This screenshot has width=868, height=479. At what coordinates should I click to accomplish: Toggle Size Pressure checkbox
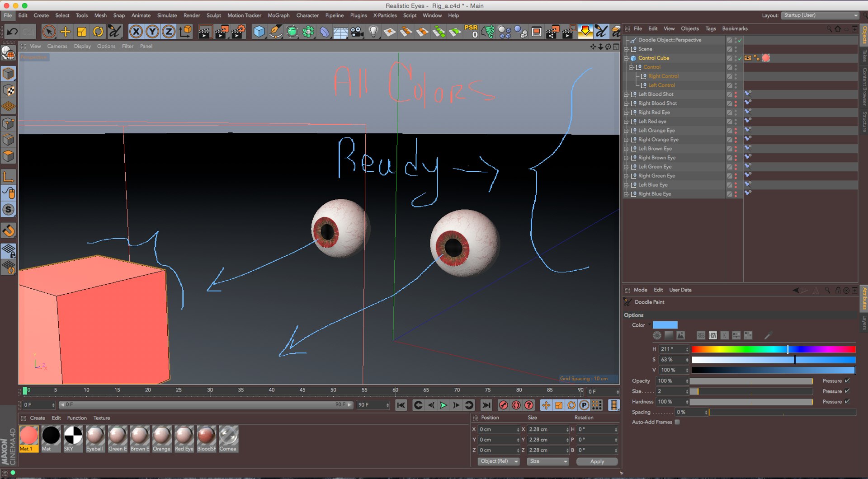pyautogui.click(x=847, y=391)
